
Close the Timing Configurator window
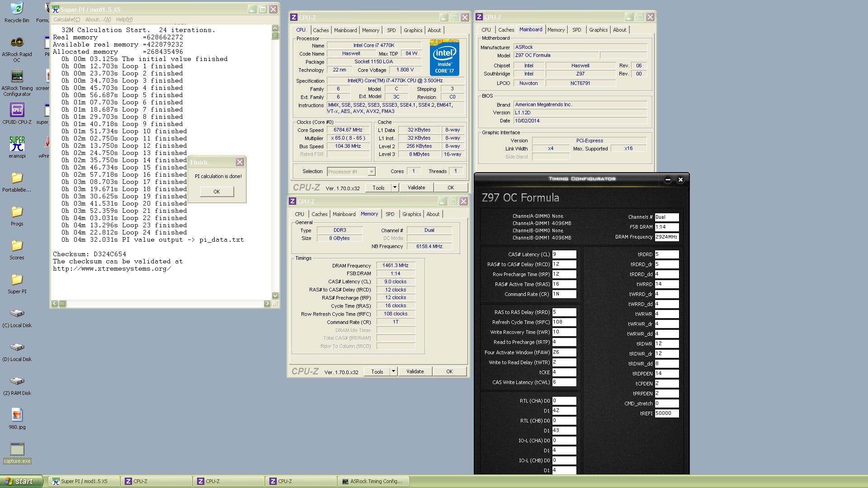click(x=680, y=179)
